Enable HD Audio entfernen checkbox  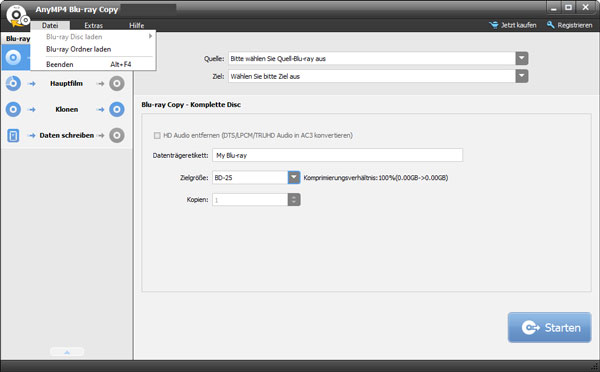pyautogui.click(x=157, y=135)
